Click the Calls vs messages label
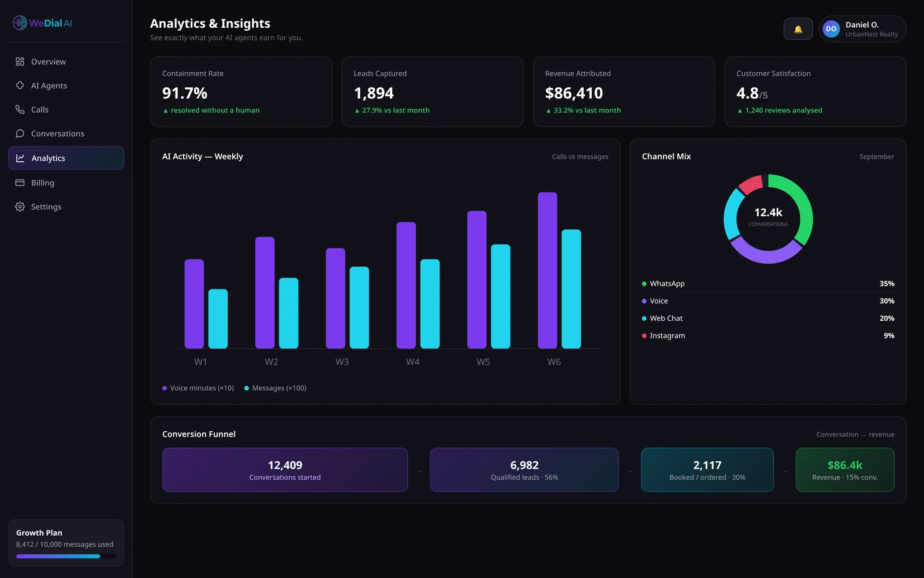Viewport: 924px width, 578px height. (580, 157)
